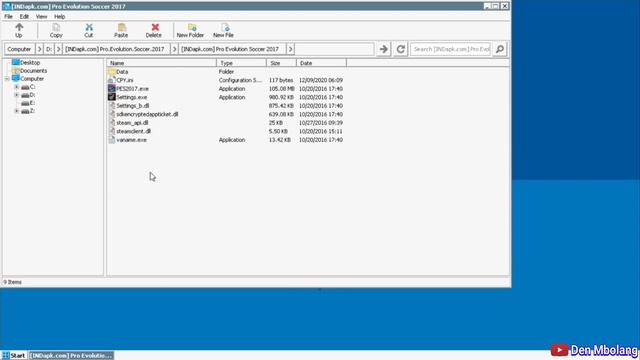This screenshot has width=640, height=360.
Task: Click the D: breadcrumb segment
Action: [x=49, y=49]
